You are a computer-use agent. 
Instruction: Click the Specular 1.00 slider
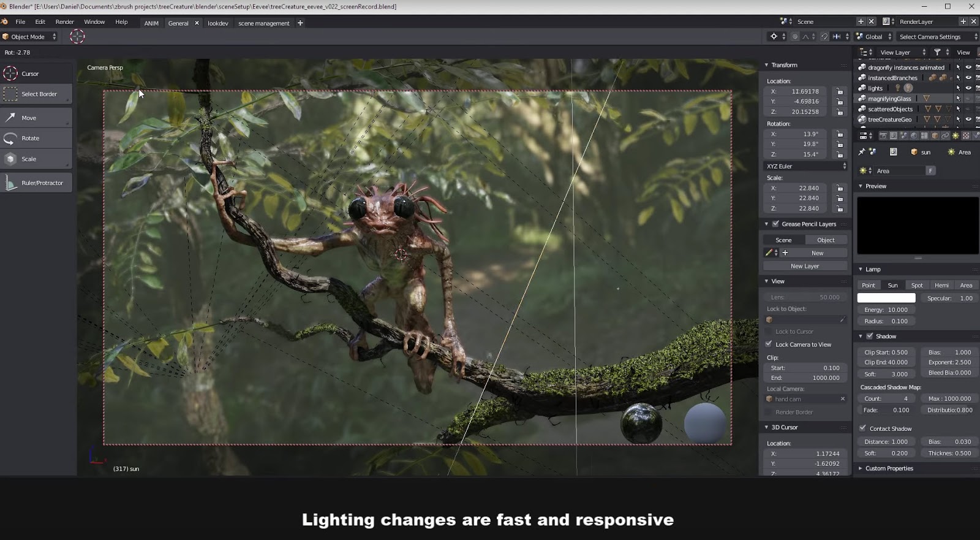[x=949, y=299]
